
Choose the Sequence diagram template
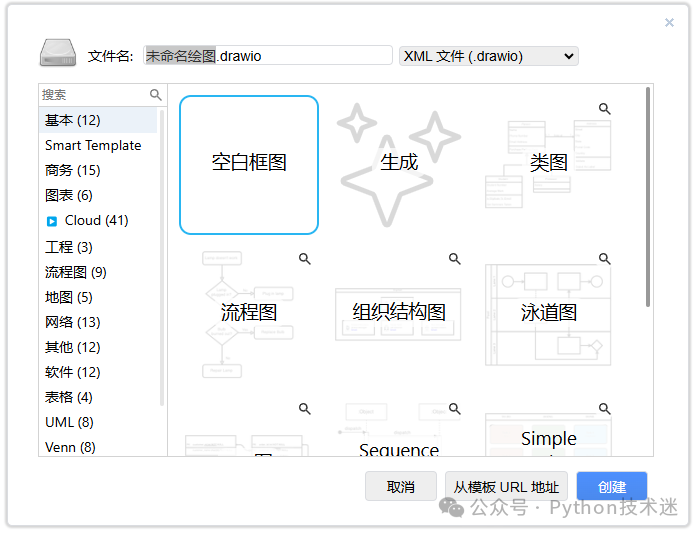[x=399, y=427]
